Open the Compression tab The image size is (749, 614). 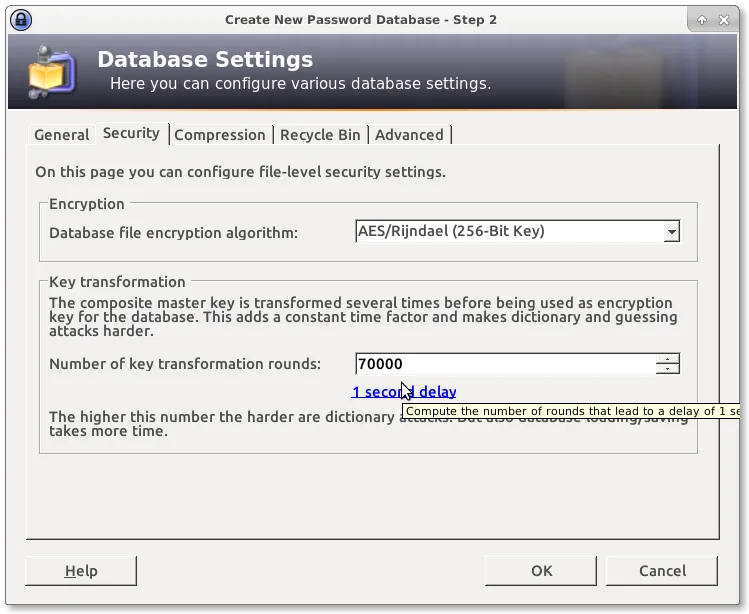(x=219, y=135)
